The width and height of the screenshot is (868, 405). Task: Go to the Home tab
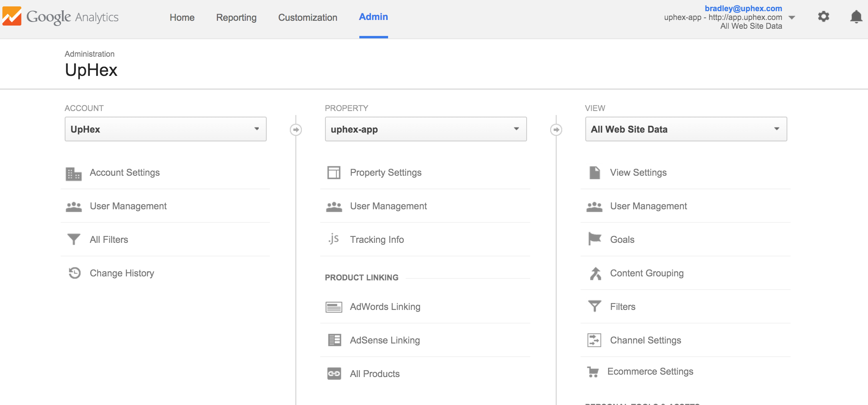[x=182, y=18]
